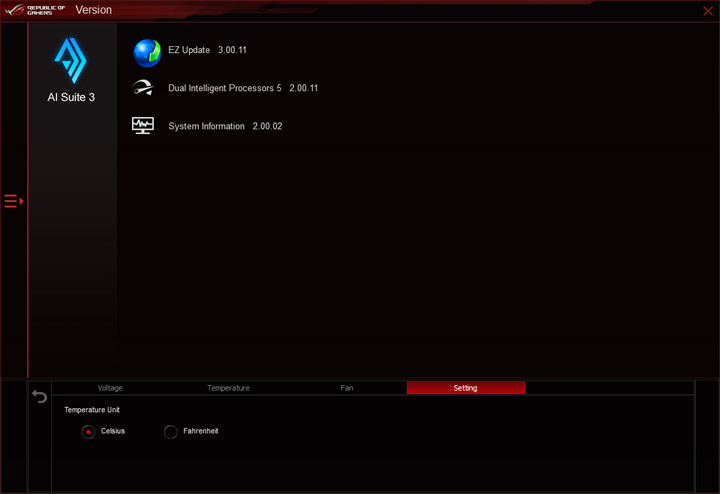Click the AI Suite 3 logo icon
The image size is (720, 494).
(x=70, y=60)
